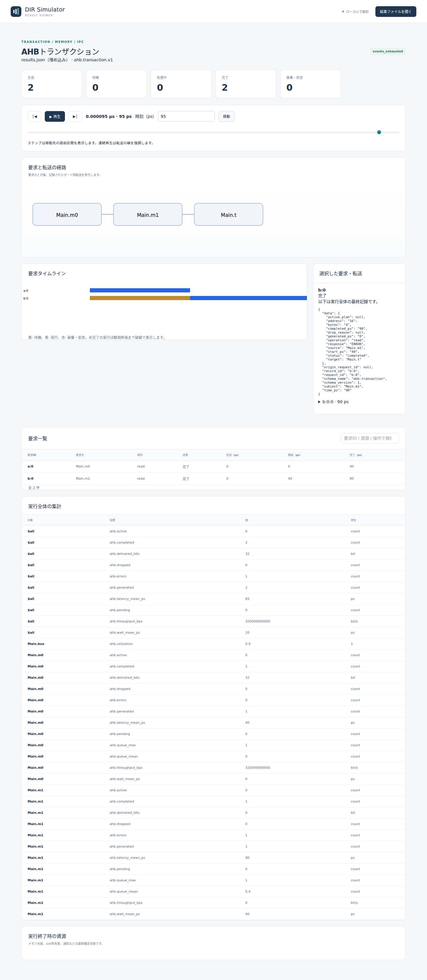Step forward to the next event
Viewport: 427px width, 980px height.
pos(75,116)
